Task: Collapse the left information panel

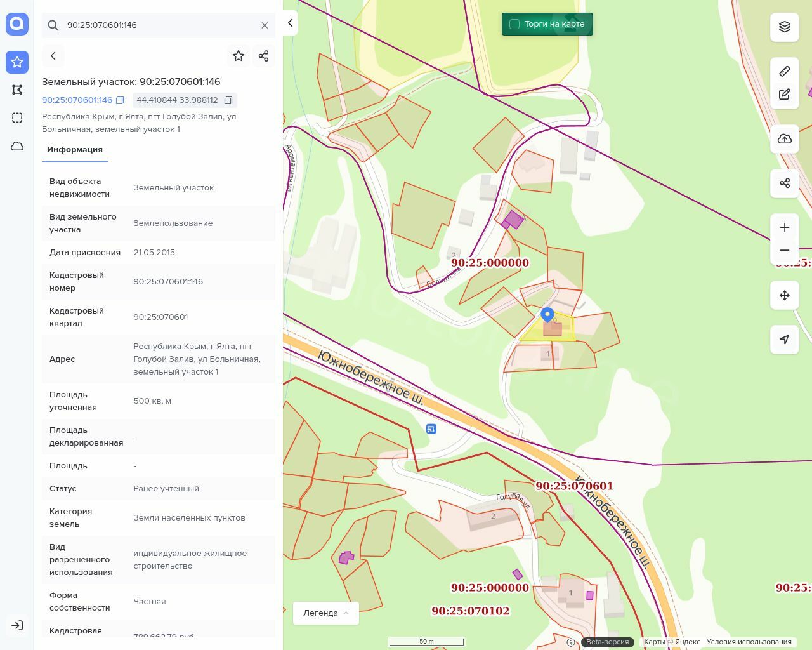Action: click(x=290, y=23)
